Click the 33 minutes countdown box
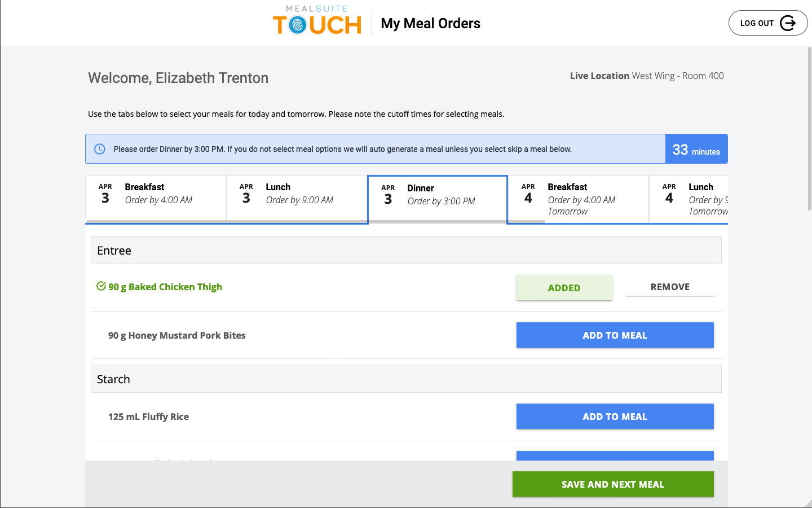 coord(696,150)
